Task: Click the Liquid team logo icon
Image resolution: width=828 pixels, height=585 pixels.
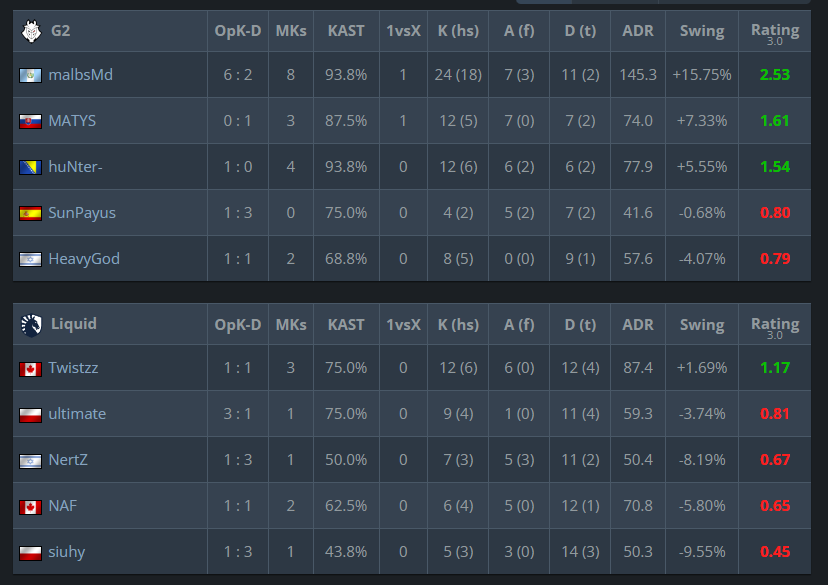Action: pyautogui.click(x=31, y=325)
